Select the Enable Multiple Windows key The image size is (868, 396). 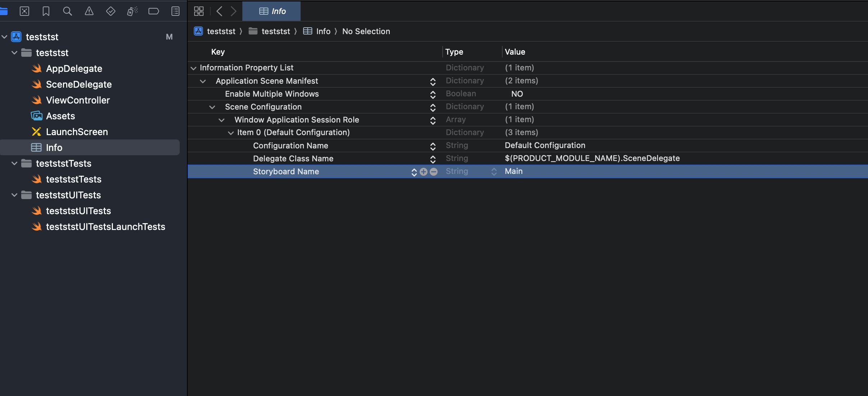point(272,94)
